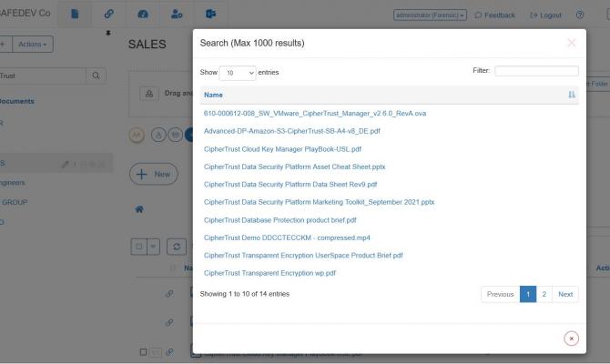Go to Previous results page
610x364 pixels.
501,295
